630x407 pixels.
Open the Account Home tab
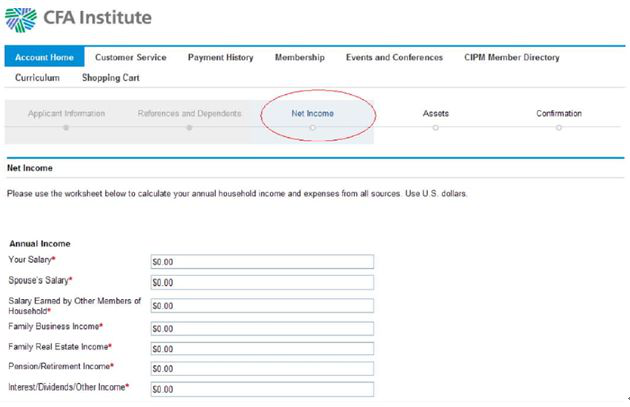[44, 58]
